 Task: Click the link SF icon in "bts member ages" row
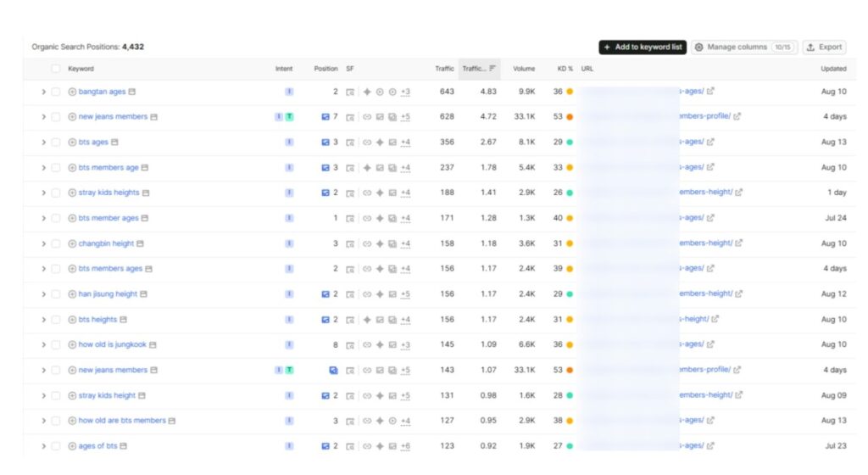coord(367,218)
